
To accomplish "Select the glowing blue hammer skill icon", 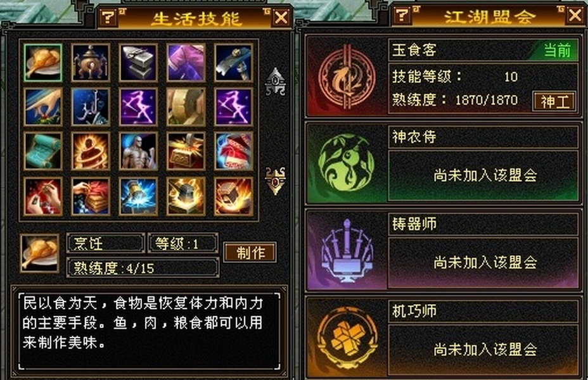I will [138, 196].
